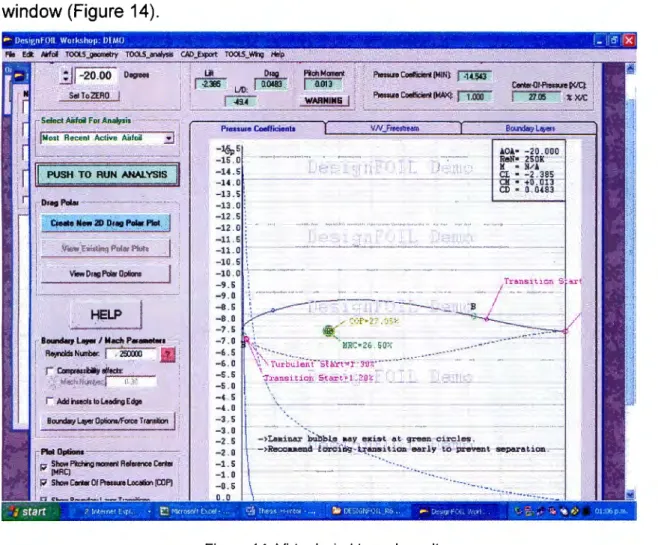The height and width of the screenshot is (545, 658).
Task: Click the L/D value -49.4 field
Action: click(x=241, y=102)
